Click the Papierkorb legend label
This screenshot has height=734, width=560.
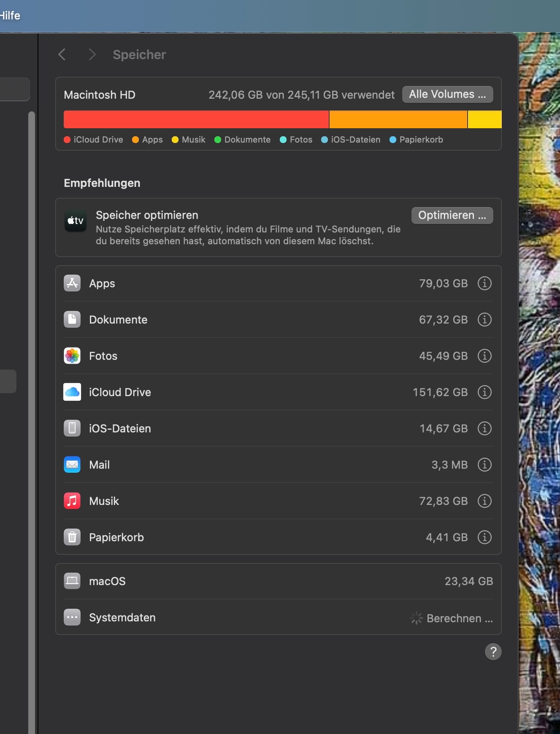tap(421, 140)
